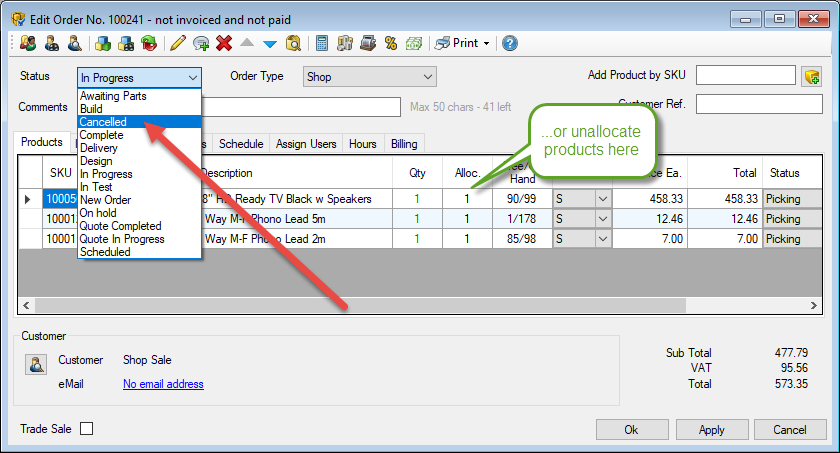Click the customer profile icon in Customer section

tap(35, 365)
